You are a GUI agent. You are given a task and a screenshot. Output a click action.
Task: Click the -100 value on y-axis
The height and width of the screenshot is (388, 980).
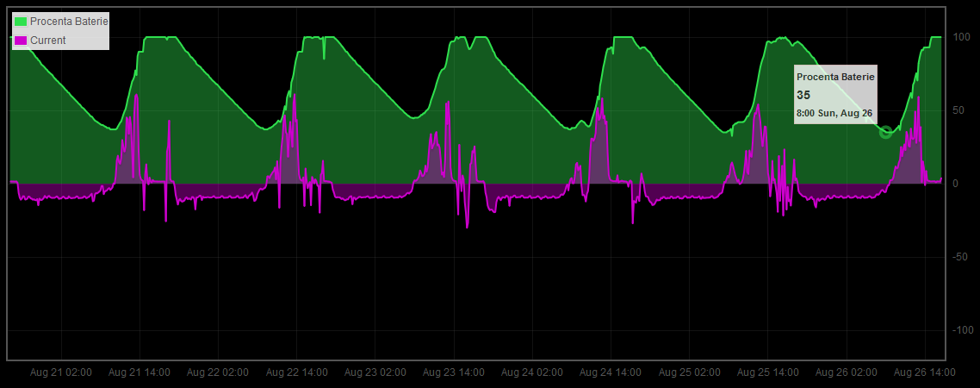pyautogui.click(x=963, y=330)
